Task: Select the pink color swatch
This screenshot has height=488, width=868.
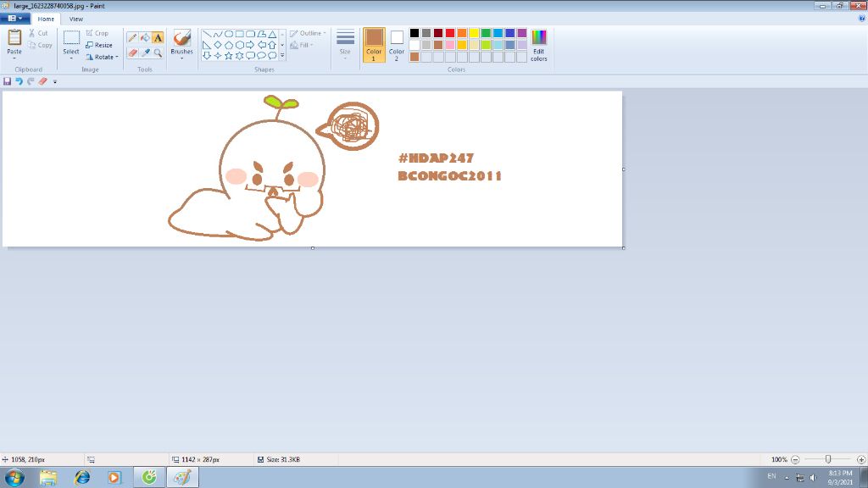Action: (450, 45)
